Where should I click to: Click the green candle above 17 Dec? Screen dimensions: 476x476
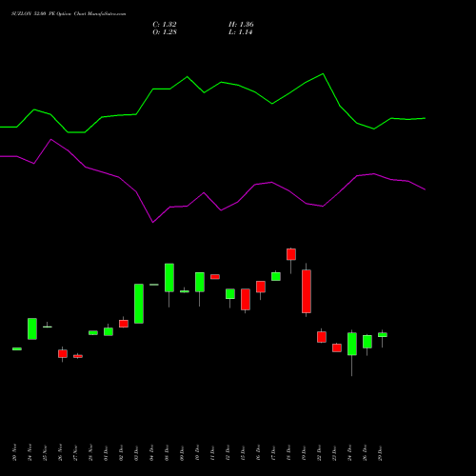pyautogui.click(x=276, y=276)
